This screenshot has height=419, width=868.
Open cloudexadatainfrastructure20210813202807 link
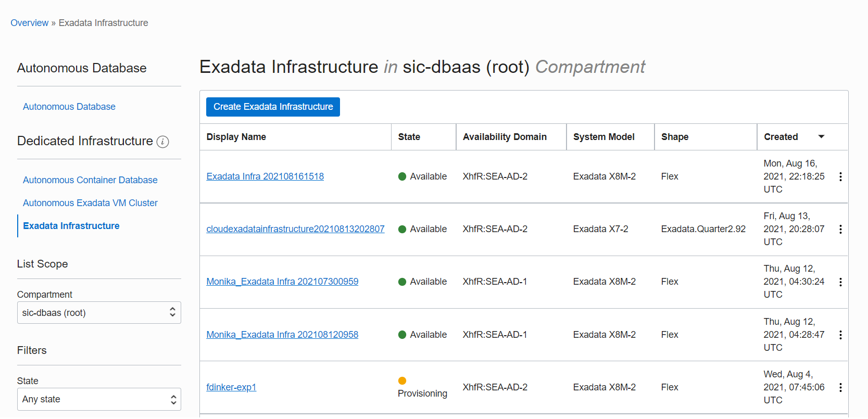point(295,229)
